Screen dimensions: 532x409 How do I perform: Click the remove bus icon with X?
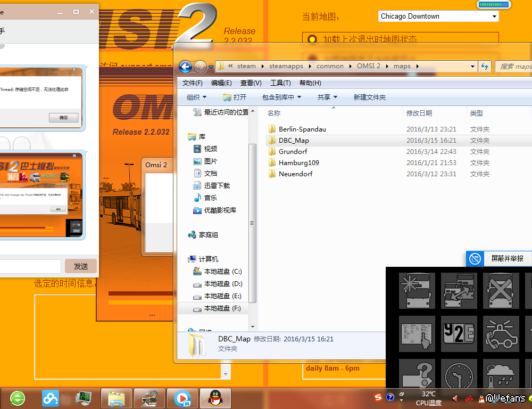click(502, 291)
